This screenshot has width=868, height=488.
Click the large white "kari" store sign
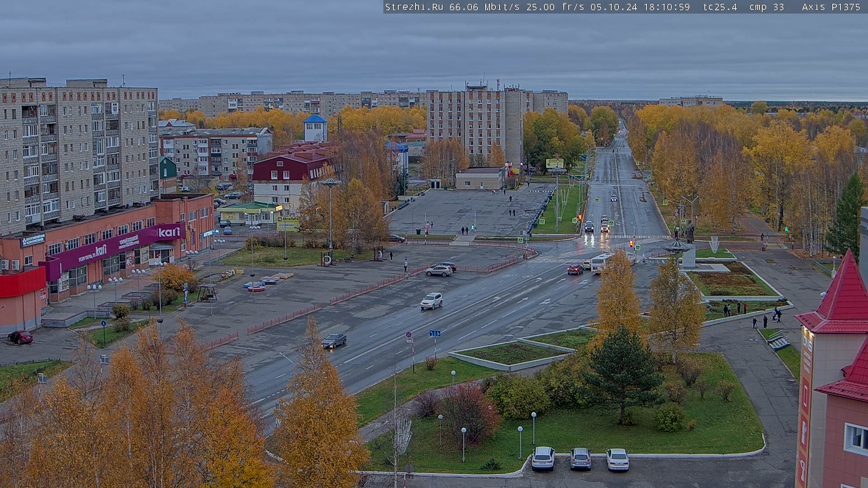170,232
